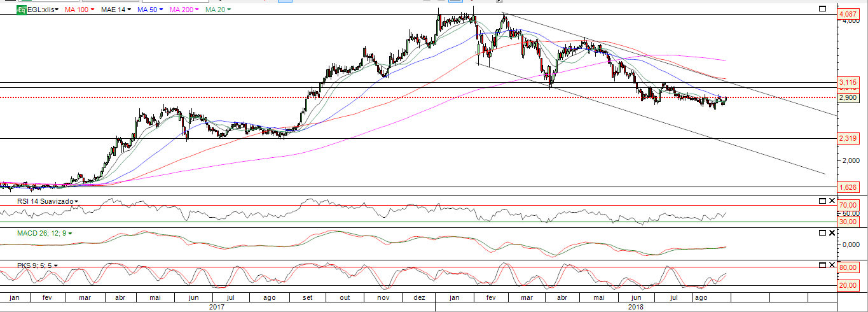Close the MACD indicator panel

click(832, 233)
